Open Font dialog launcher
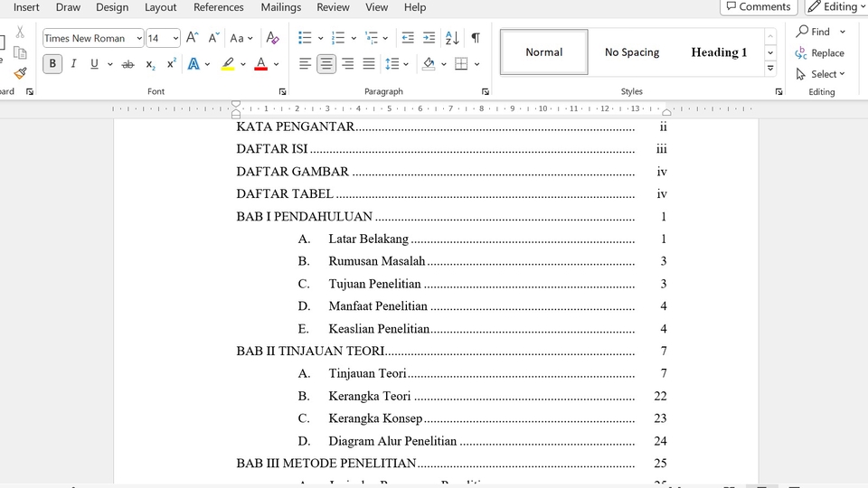The image size is (868, 488). [282, 92]
